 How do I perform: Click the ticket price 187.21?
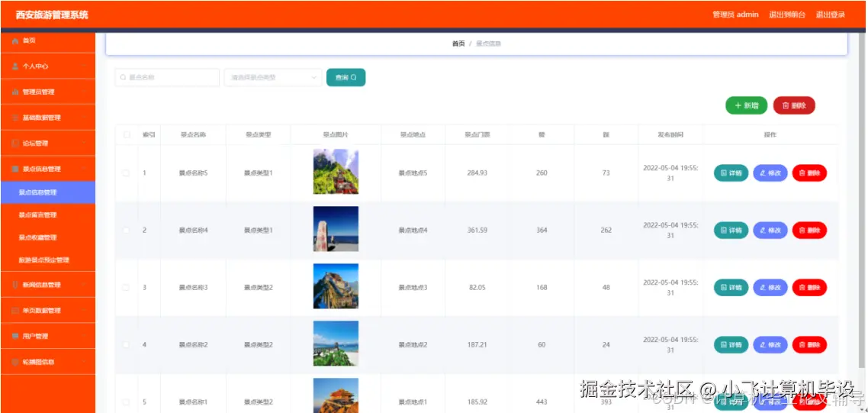pyautogui.click(x=477, y=345)
